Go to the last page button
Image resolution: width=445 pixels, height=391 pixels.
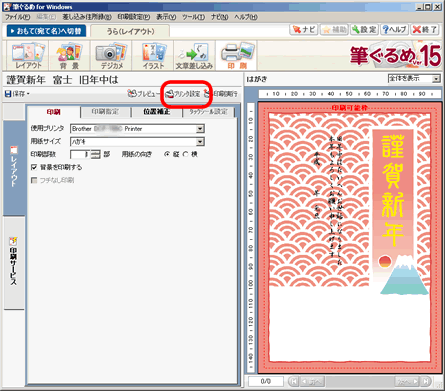(426, 381)
